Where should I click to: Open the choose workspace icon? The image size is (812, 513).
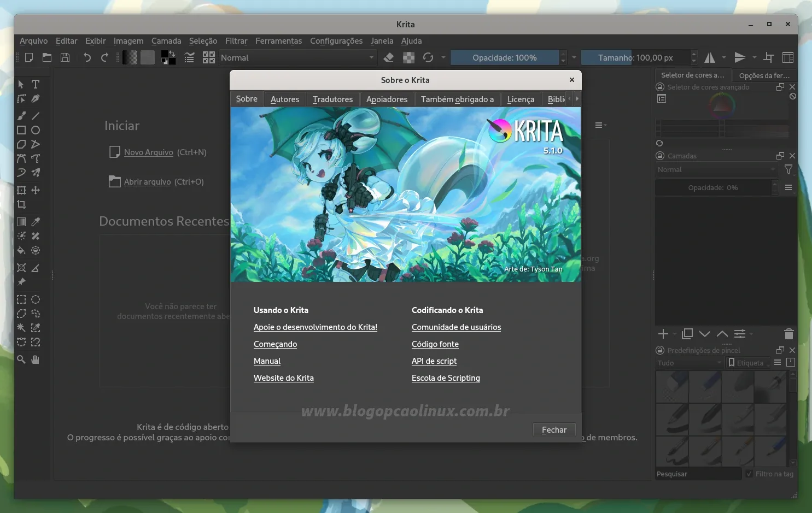(788, 57)
